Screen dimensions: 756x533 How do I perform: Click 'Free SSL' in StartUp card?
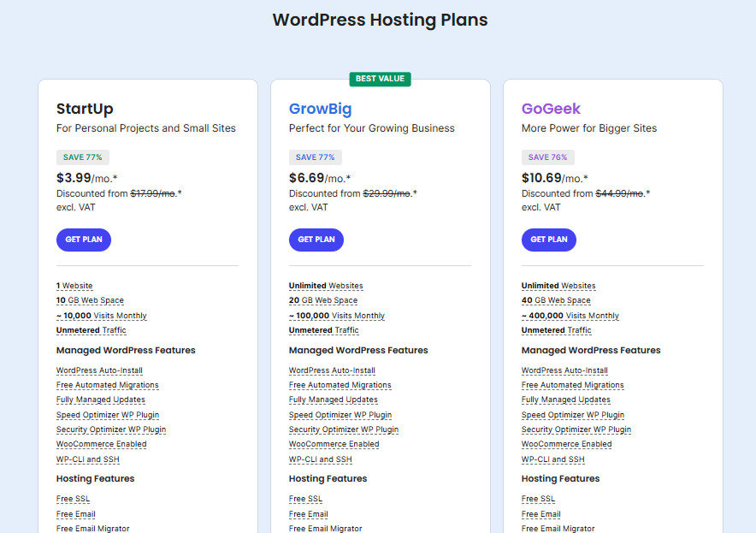(x=73, y=499)
